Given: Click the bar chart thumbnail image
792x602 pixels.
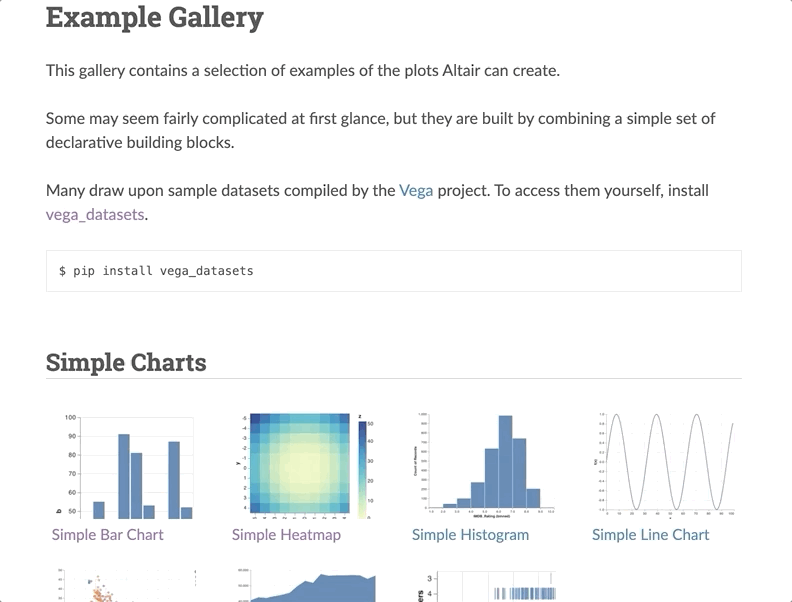Looking at the screenshot, I should (124, 466).
